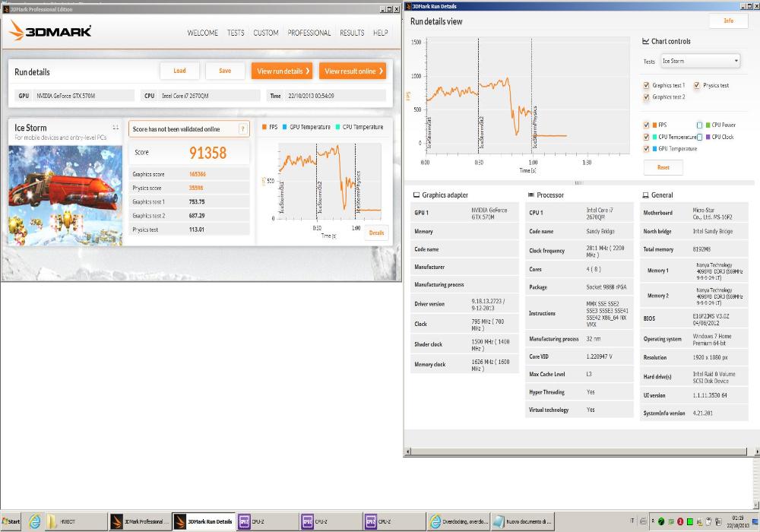Click the Ice Storm version 1.1 badge
The width and height of the screenshot is (760, 532).
coord(116,128)
